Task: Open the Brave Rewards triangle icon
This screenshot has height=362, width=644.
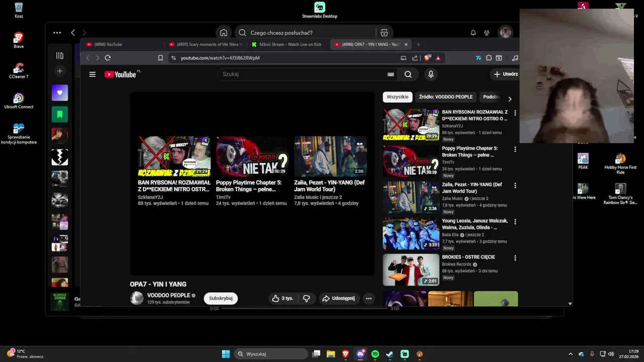Action: click(438, 58)
